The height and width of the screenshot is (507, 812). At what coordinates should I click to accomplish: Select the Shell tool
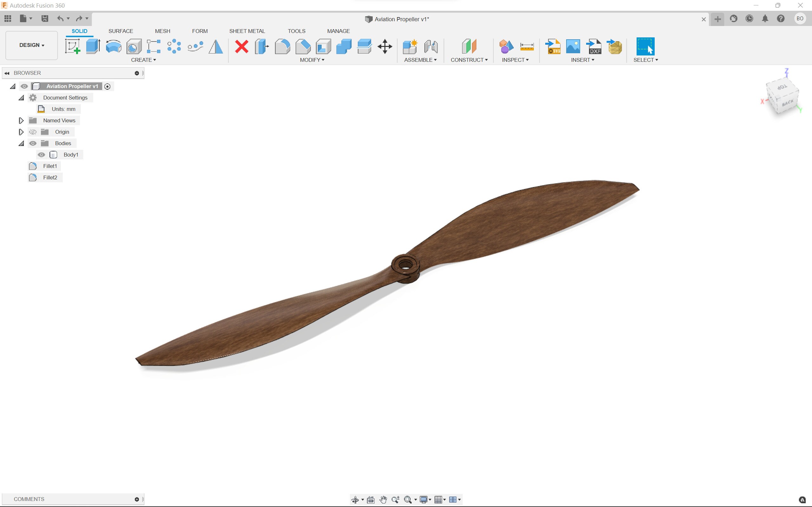click(323, 47)
